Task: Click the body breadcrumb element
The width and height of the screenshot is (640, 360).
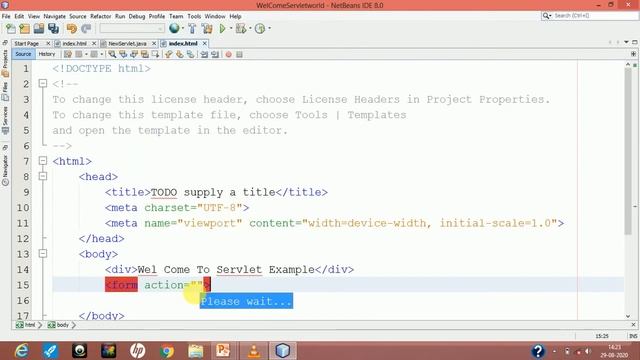Action: [59, 325]
